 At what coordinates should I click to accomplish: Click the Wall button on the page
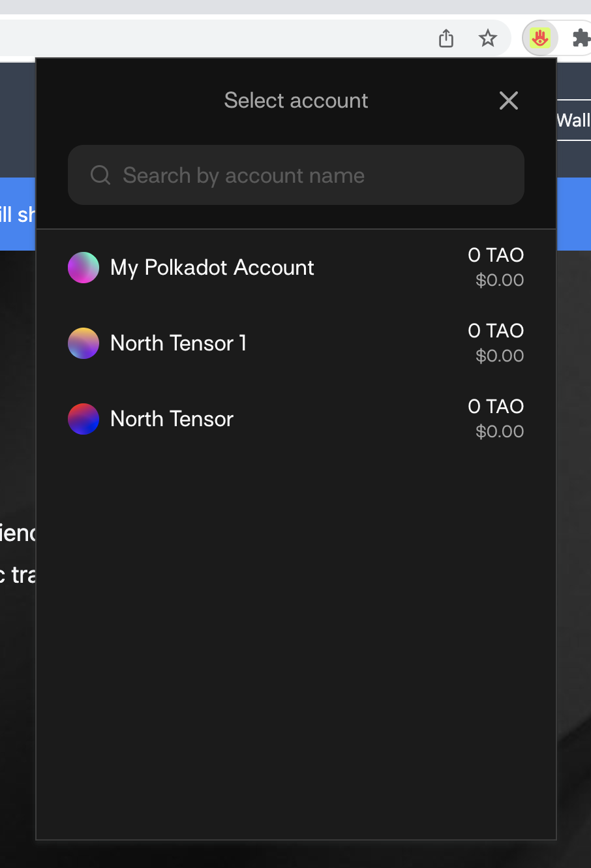(x=573, y=120)
